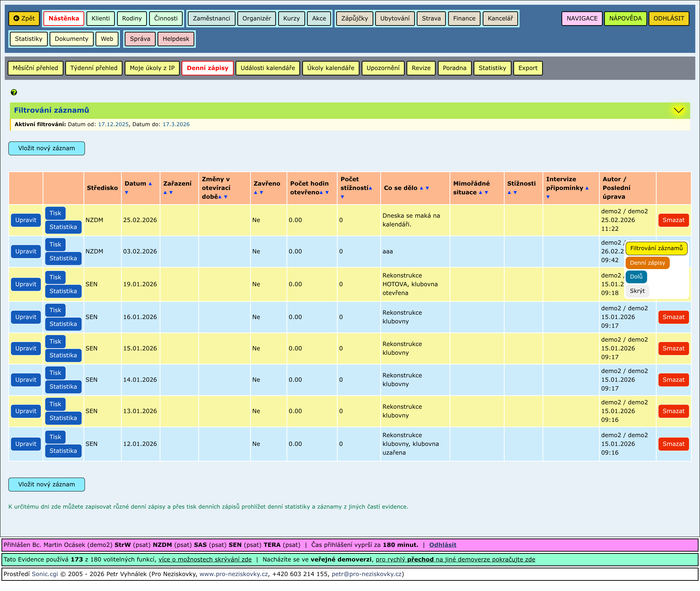Open the Týdenní přehled tab
The width and height of the screenshot is (700, 591).
coord(94,68)
